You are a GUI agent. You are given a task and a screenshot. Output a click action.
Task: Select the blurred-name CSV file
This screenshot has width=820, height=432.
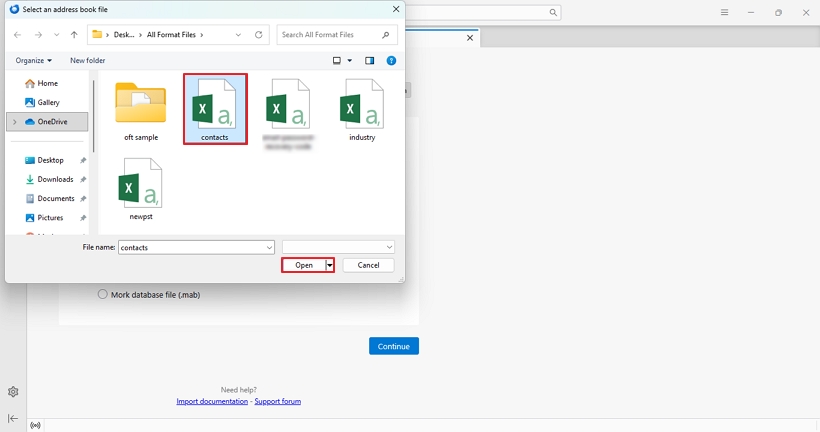288,114
